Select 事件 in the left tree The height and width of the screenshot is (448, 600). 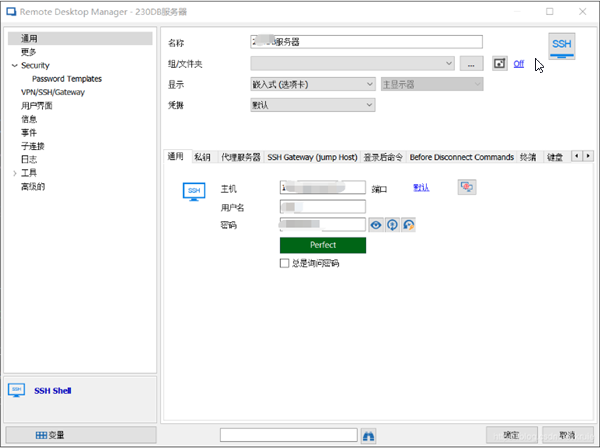(29, 132)
